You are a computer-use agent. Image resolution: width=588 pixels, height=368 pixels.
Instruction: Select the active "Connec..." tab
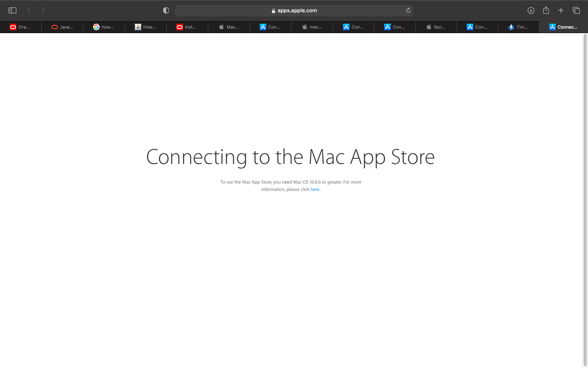[563, 27]
